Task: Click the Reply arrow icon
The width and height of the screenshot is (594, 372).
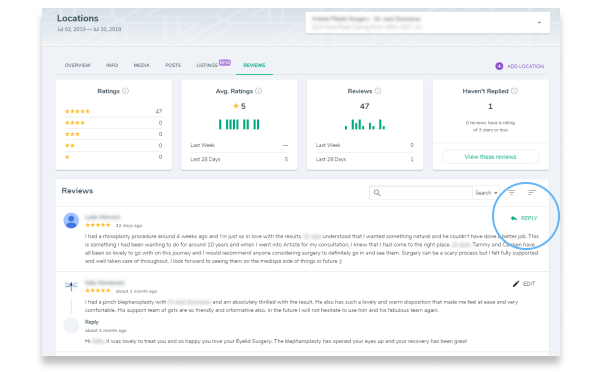Action: coord(514,218)
